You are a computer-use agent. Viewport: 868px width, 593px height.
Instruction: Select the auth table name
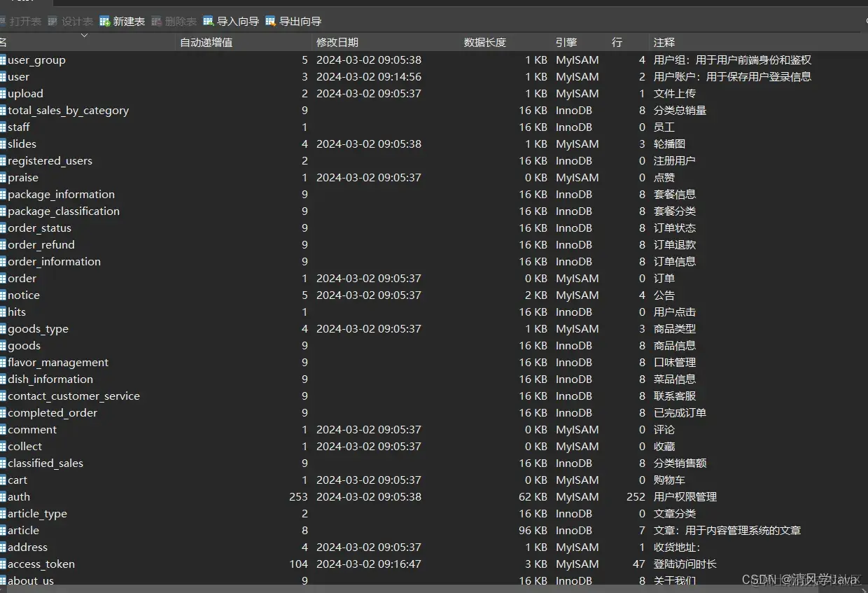(19, 497)
